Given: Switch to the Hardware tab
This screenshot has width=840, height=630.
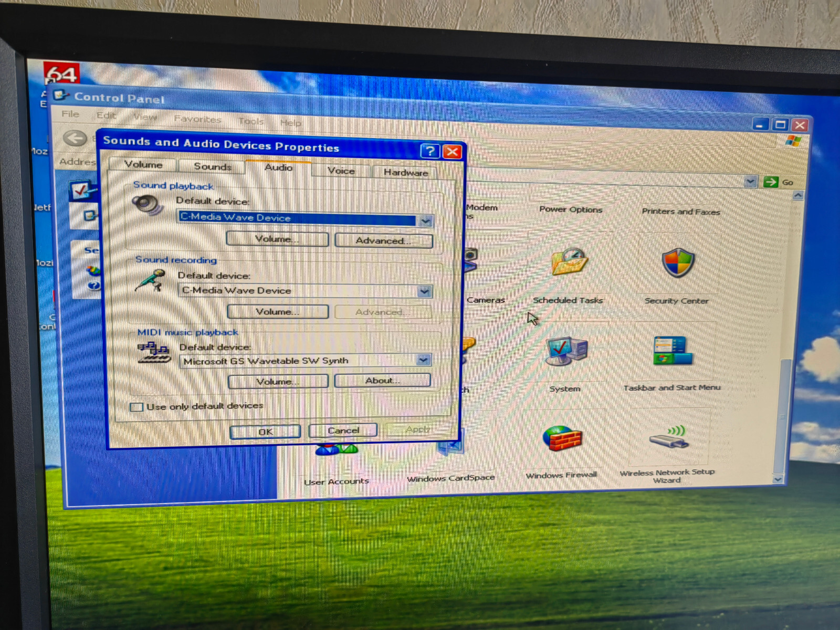Looking at the screenshot, I should click(x=405, y=172).
